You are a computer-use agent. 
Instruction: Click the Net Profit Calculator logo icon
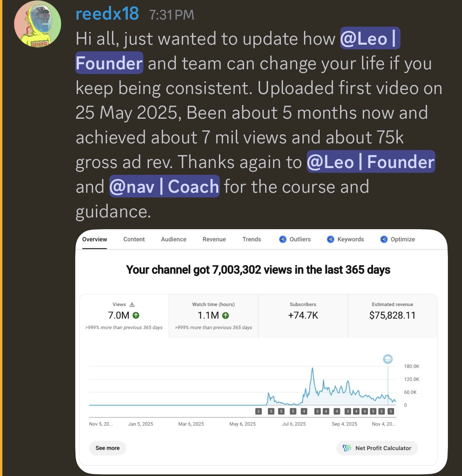tap(347, 448)
